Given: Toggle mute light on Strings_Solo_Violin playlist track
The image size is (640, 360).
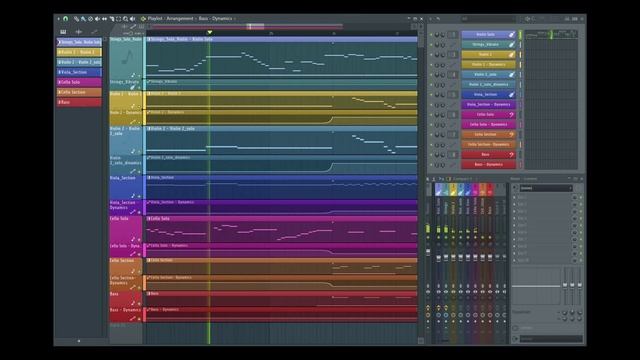Looking at the screenshot, I should pyautogui.click(x=139, y=76).
